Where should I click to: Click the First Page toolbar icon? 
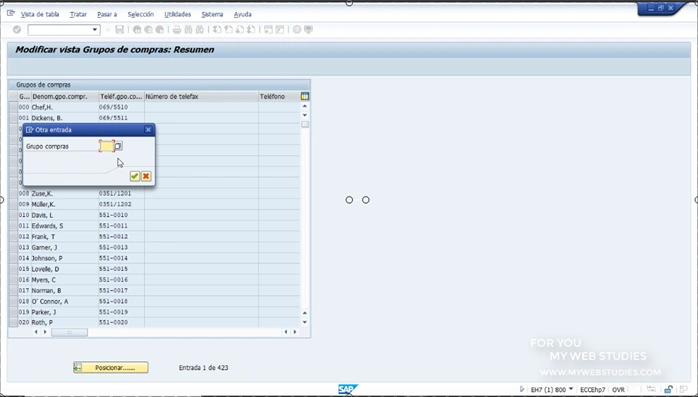pos(217,30)
